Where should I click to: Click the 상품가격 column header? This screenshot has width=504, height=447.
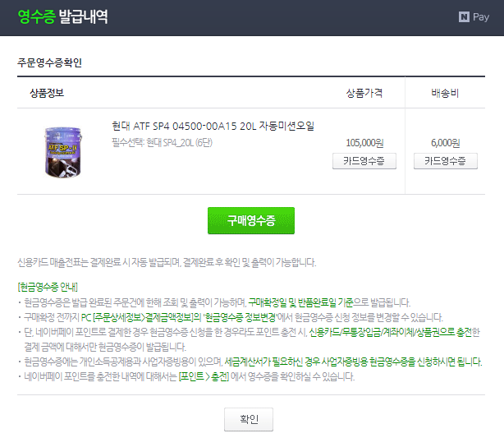pyautogui.click(x=364, y=93)
